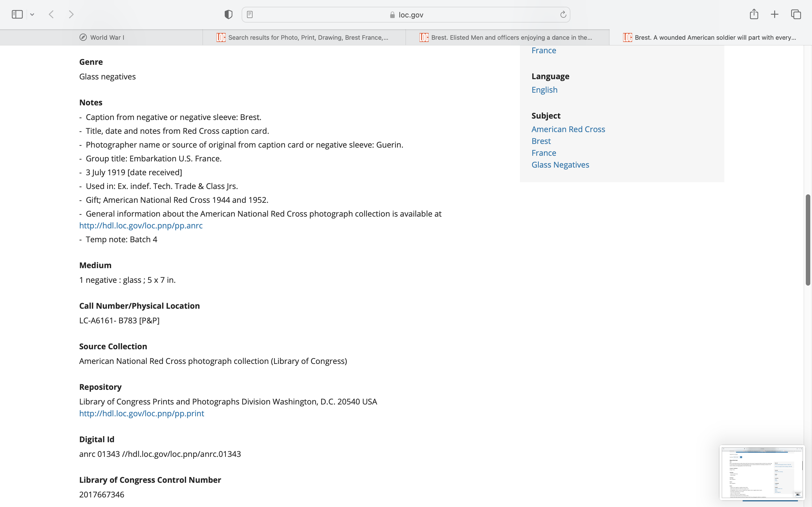
Task: Open the Share button
Action: pos(754,14)
